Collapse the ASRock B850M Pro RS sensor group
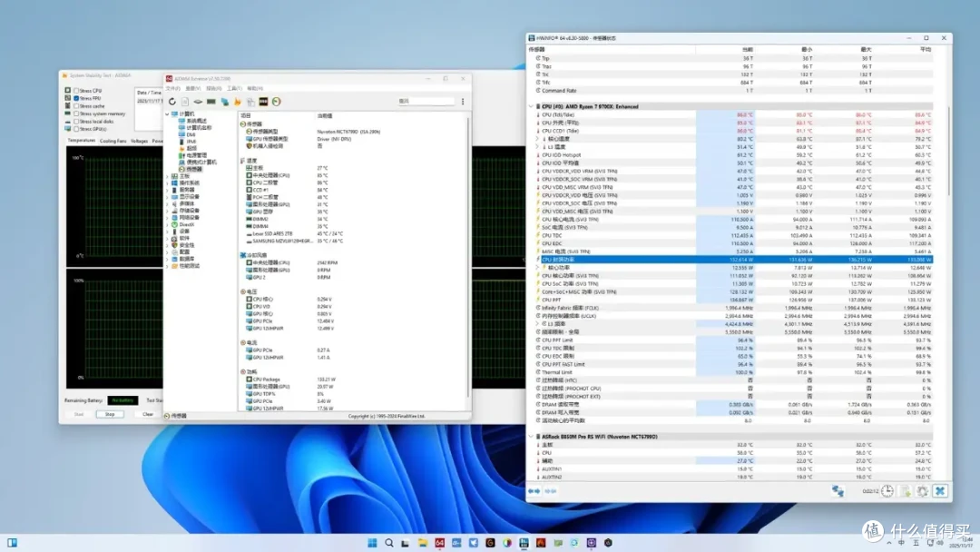980x552 pixels. [531, 437]
